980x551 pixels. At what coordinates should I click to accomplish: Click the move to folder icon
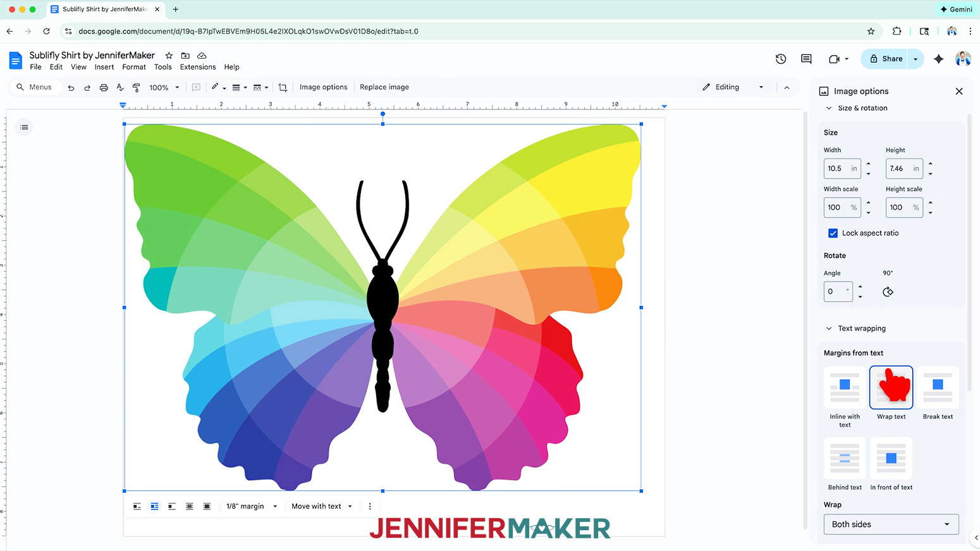click(185, 56)
